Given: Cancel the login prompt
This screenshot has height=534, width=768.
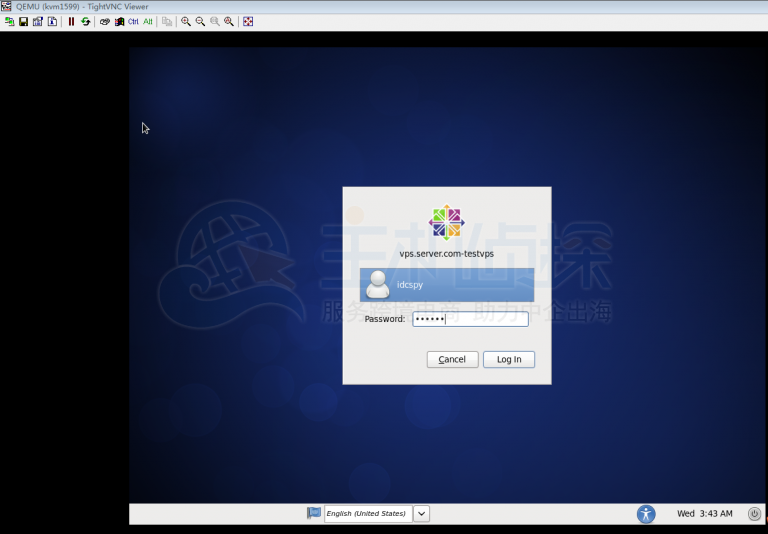Looking at the screenshot, I should (452, 359).
